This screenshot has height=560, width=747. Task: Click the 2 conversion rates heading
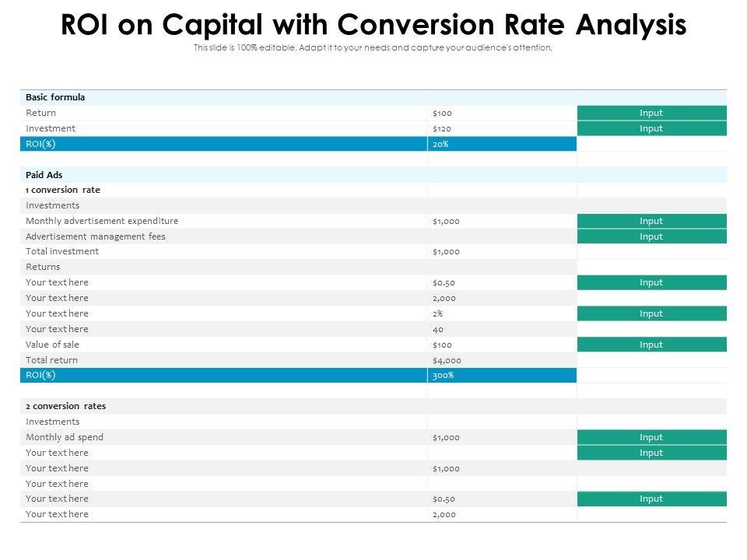pyautogui.click(x=65, y=406)
